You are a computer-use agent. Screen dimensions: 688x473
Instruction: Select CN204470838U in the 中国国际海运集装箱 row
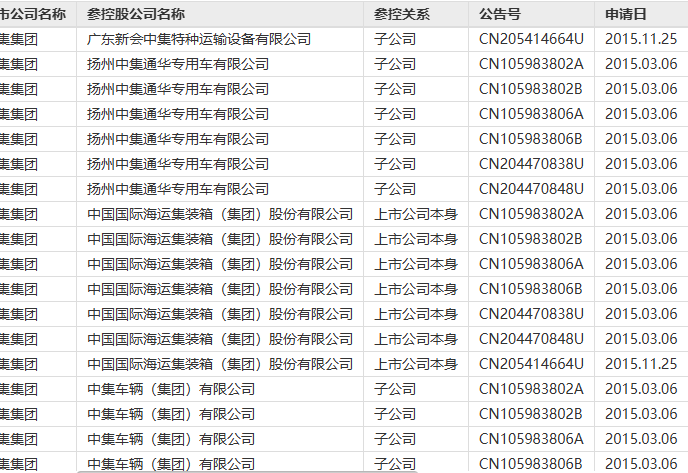(531, 314)
